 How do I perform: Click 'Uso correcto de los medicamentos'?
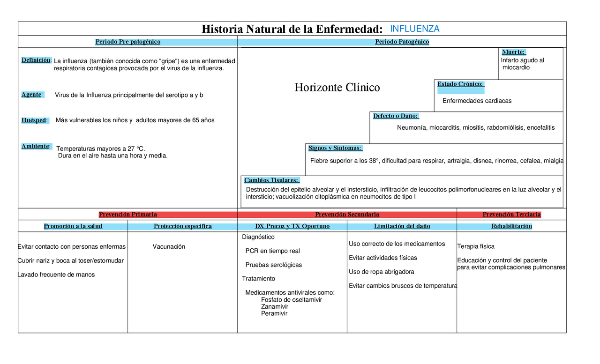tap(397, 244)
